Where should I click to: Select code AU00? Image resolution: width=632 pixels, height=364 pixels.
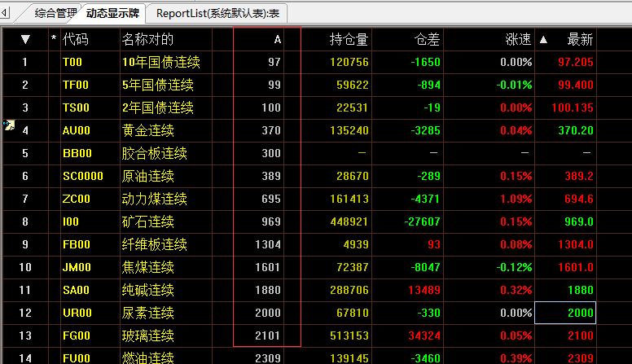[77, 130]
